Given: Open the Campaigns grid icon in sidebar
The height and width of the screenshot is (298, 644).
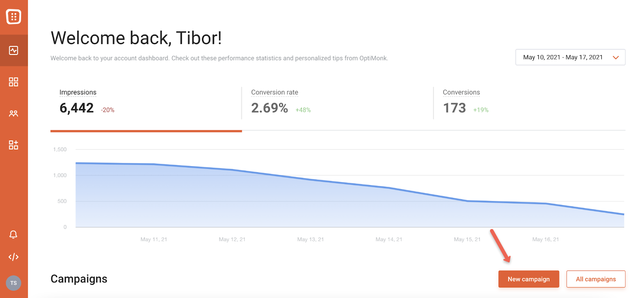Looking at the screenshot, I should (x=14, y=82).
